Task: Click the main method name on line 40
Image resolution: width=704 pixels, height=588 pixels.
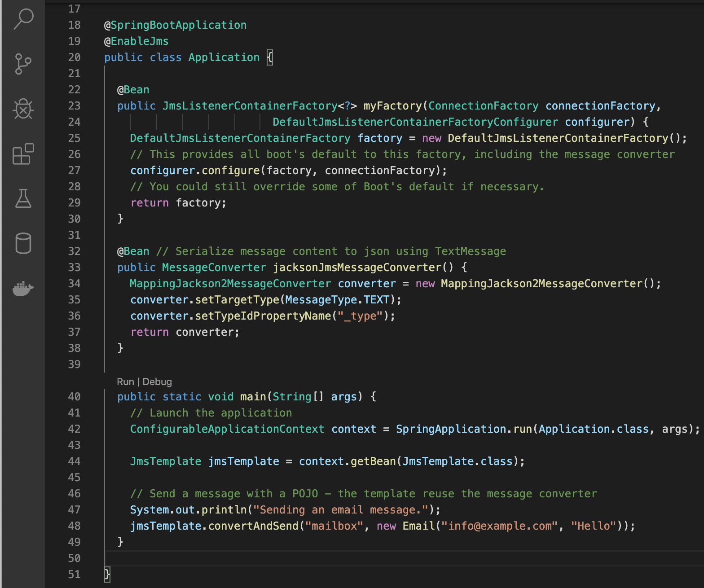Action: 253,397
